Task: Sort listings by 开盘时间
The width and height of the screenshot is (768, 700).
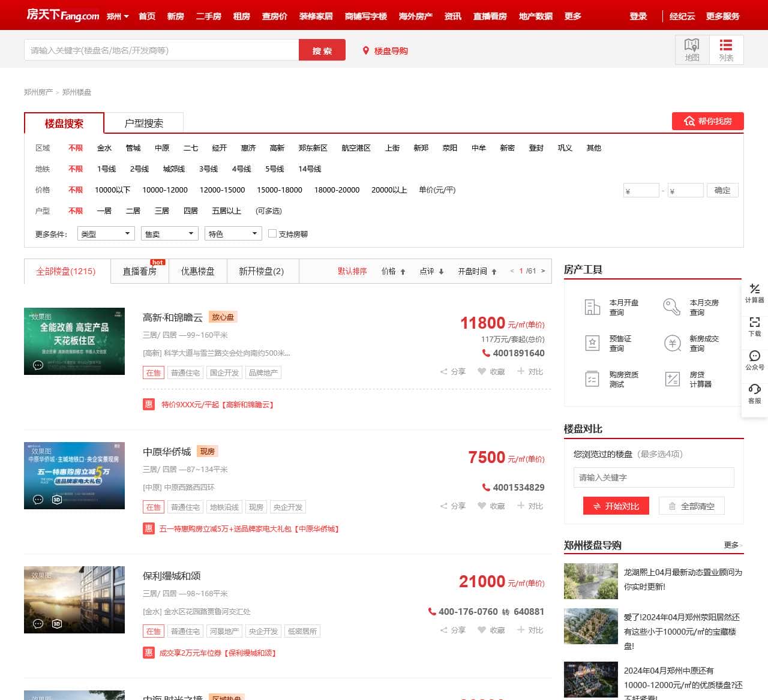Action: coord(478,272)
